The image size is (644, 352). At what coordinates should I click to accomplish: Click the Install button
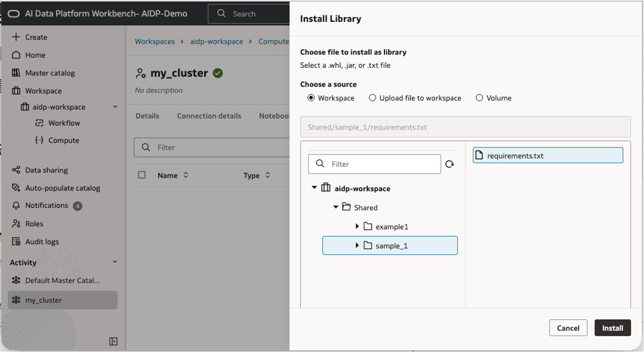(612, 328)
